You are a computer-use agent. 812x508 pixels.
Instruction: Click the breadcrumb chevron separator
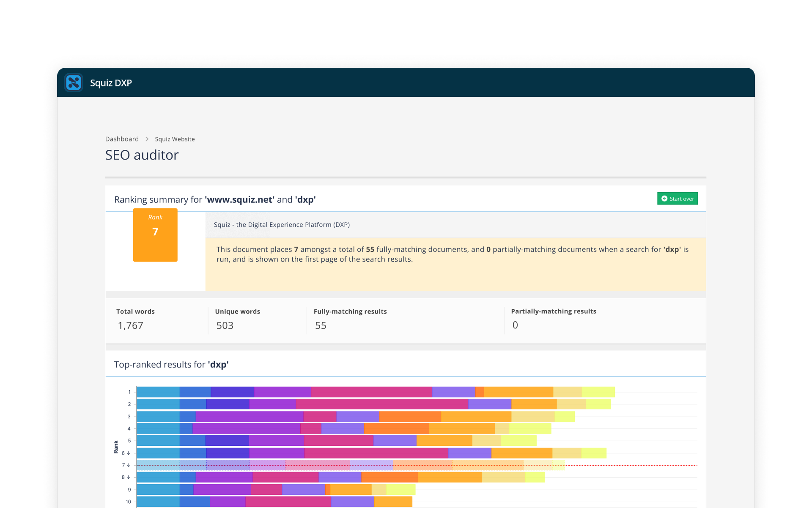tap(147, 139)
